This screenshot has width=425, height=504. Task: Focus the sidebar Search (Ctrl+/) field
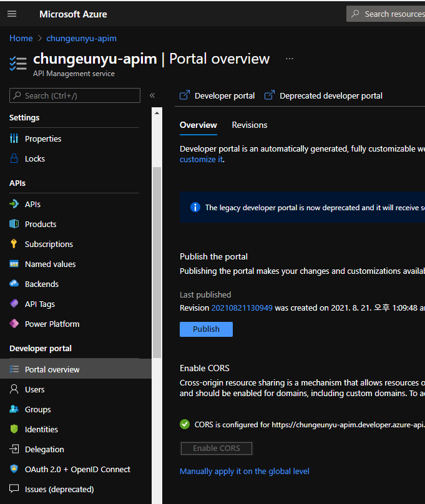[75, 95]
